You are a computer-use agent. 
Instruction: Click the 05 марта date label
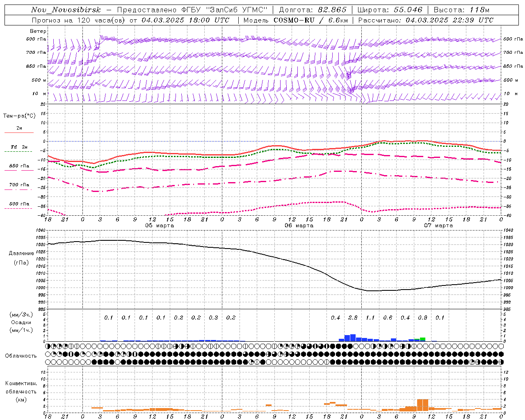(160, 226)
